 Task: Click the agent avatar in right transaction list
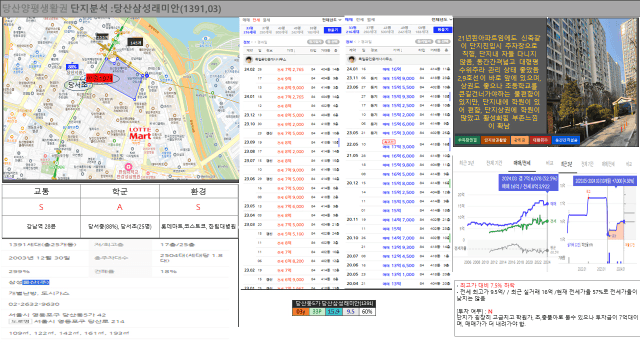tap(351, 60)
